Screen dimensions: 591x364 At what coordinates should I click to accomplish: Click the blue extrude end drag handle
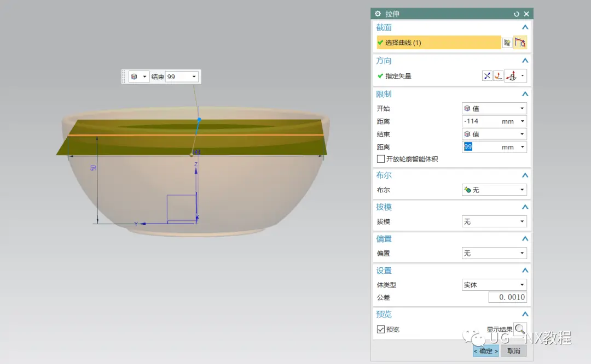tap(199, 120)
